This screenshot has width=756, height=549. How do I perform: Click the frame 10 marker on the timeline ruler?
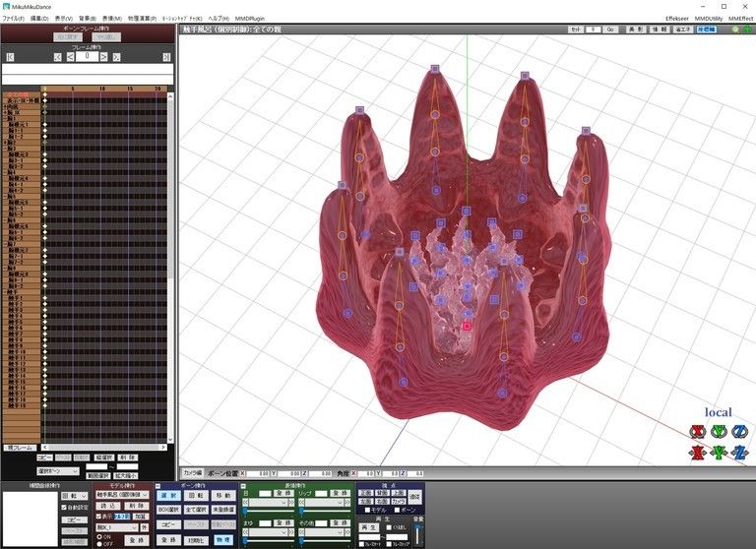101,89
